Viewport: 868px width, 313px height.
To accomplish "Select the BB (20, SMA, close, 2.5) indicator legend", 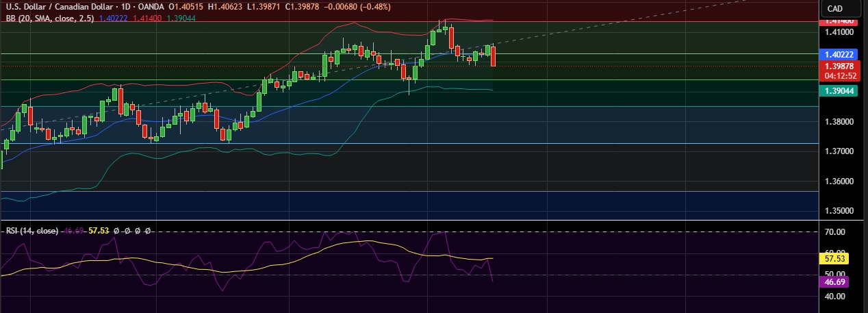I will 50,18.
